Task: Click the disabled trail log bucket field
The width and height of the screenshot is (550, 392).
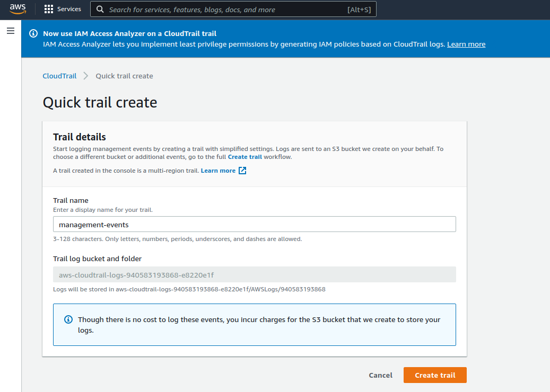Action: pos(254,274)
